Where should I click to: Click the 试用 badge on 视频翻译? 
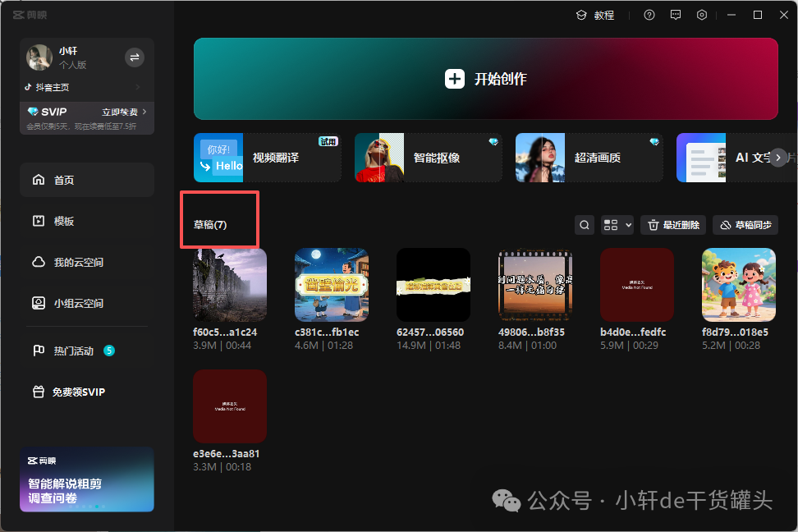tap(328, 141)
